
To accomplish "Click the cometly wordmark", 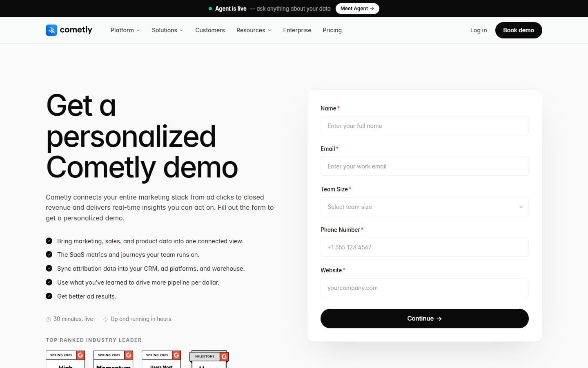I will (76, 30).
